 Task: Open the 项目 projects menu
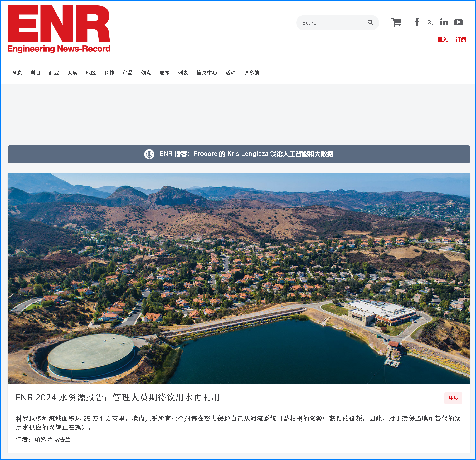pyautogui.click(x=35, y=73)
